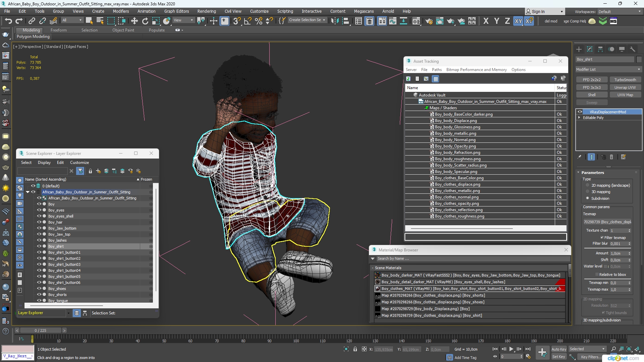
Task: Click the FFD 2x2x2 modifier button
Action: tap(592, 80)
